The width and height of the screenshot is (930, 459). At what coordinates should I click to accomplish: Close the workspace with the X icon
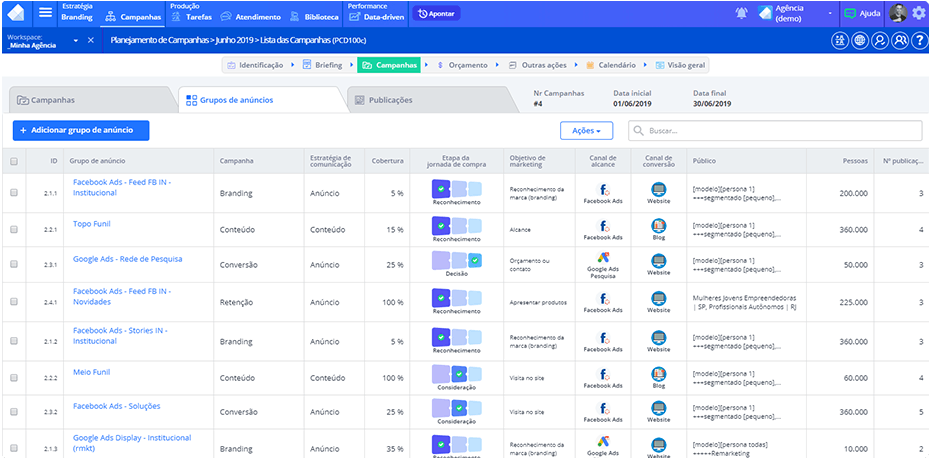coord(91,40)
